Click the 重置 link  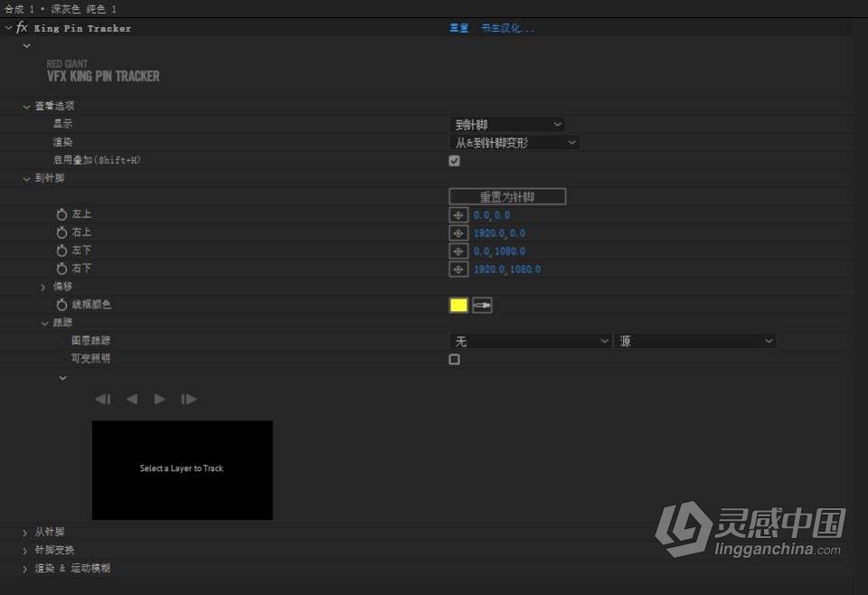[459, 28]
